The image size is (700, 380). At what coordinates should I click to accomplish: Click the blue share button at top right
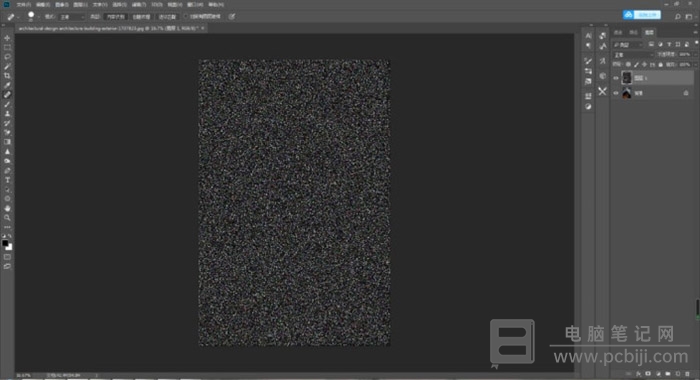click(642, 15)
